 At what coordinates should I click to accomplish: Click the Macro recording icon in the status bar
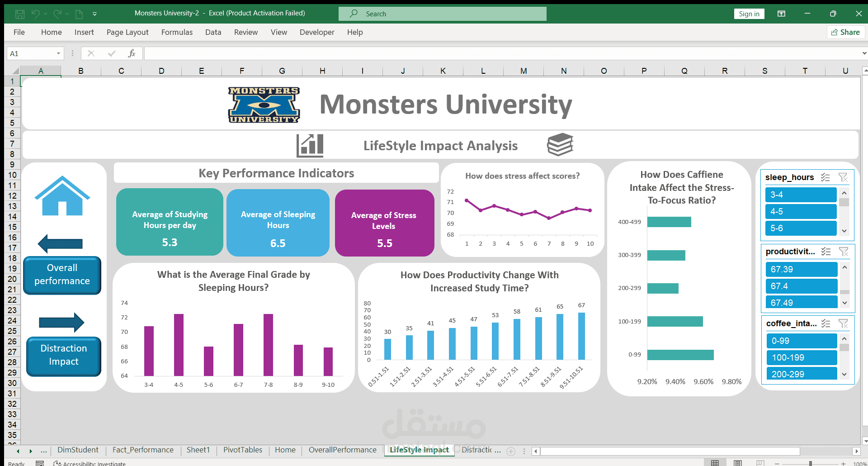tap(40, 463)
